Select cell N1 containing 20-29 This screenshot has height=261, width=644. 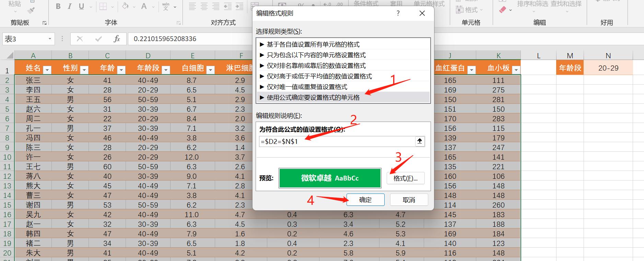(608, 68)
